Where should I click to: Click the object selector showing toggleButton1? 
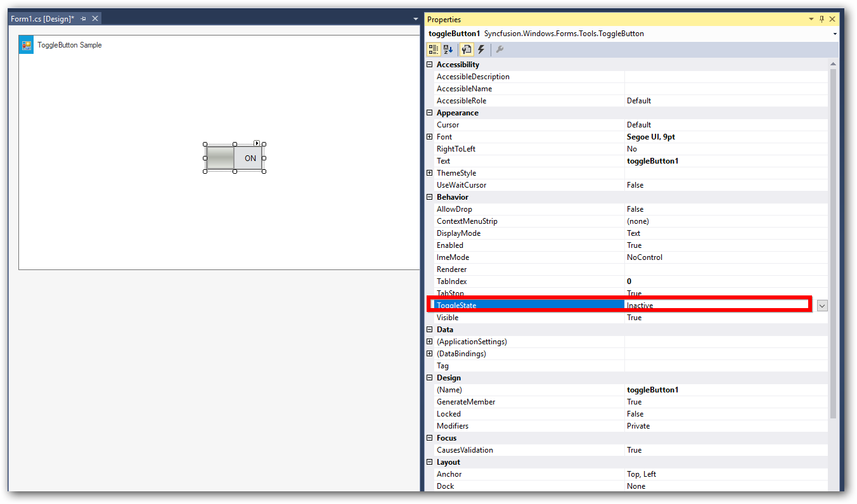(x=539, y=34)
